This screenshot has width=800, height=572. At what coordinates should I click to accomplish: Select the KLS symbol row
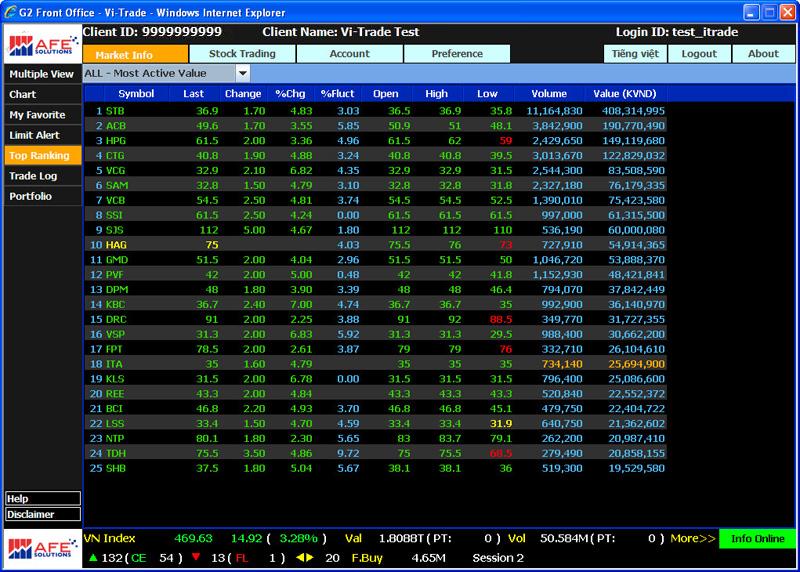(375, 379)
